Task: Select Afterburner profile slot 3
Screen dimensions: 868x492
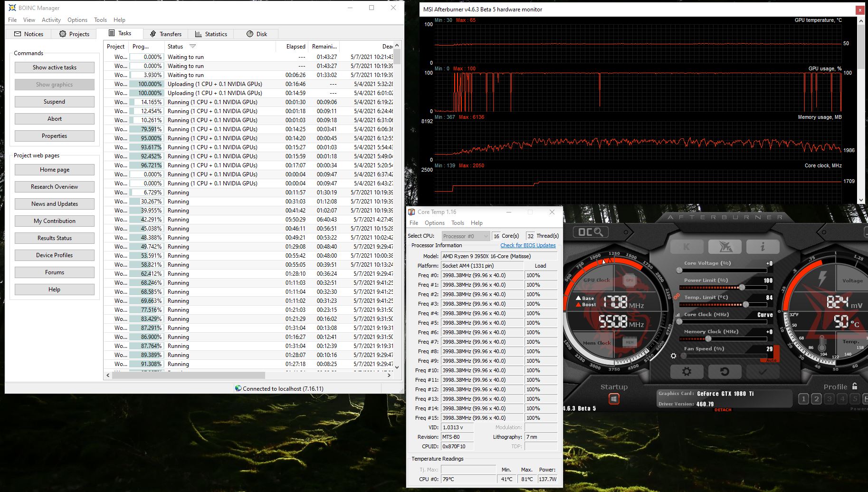Action: coord(829,399)
